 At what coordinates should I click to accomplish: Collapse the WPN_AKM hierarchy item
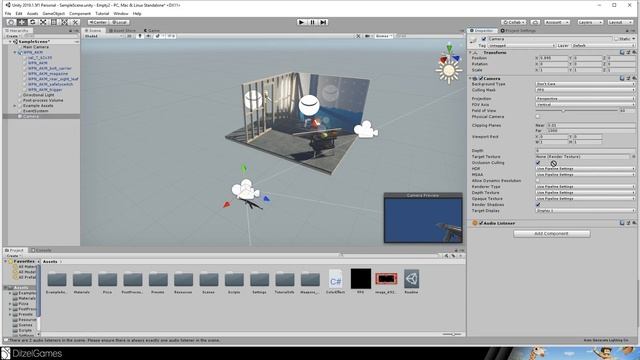point(15,52)
